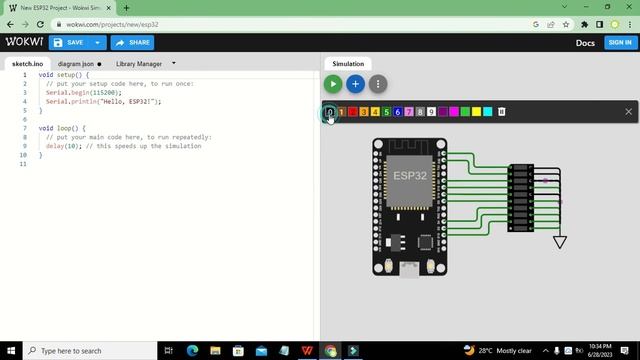Open Chrome three-dot menu
The image size is (640, 360).
(x=630, y=24)
